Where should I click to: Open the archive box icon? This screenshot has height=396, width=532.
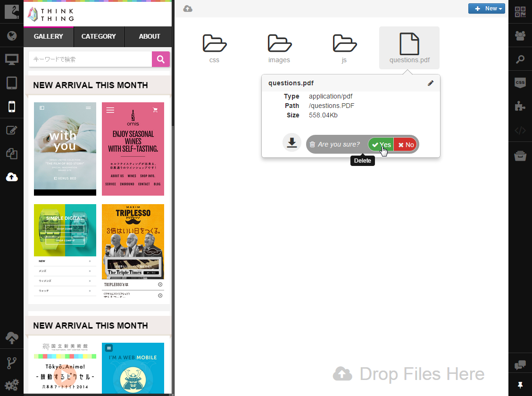520,156
